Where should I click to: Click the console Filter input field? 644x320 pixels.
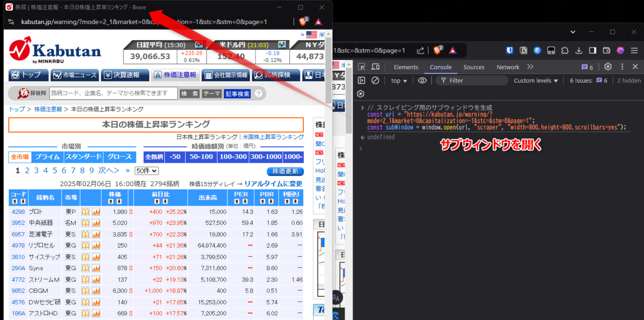click(x=471, y=81)
